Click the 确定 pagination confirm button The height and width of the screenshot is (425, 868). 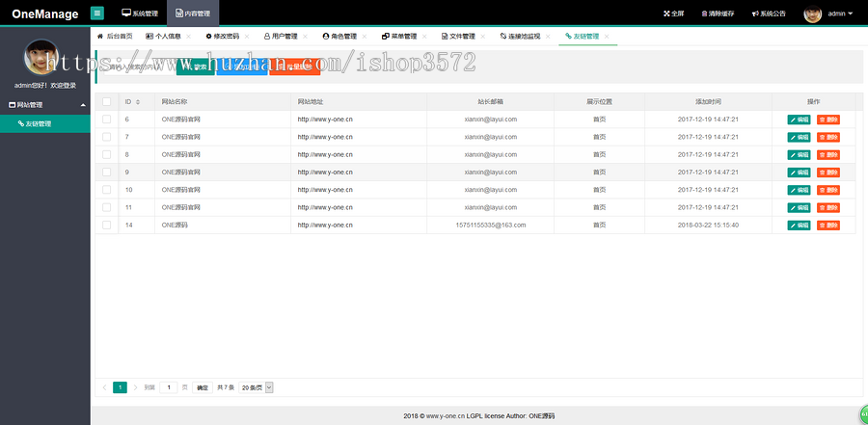click(203, 388)
